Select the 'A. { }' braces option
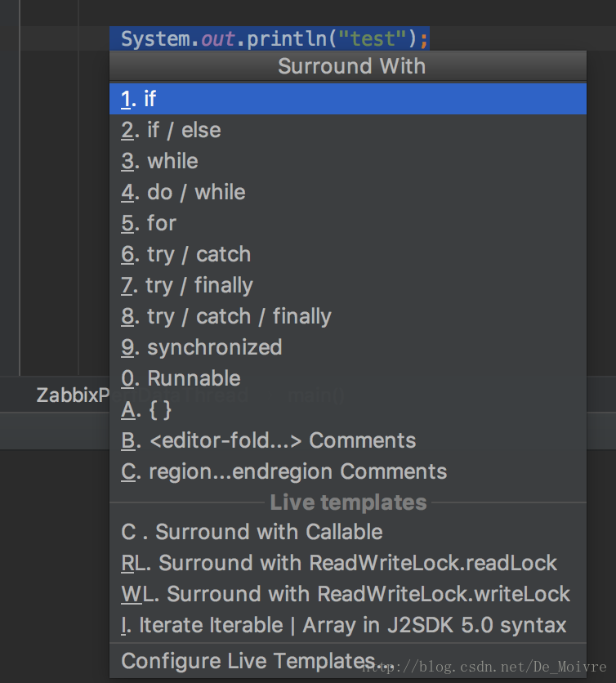The image size is (616, 683). 348,410
